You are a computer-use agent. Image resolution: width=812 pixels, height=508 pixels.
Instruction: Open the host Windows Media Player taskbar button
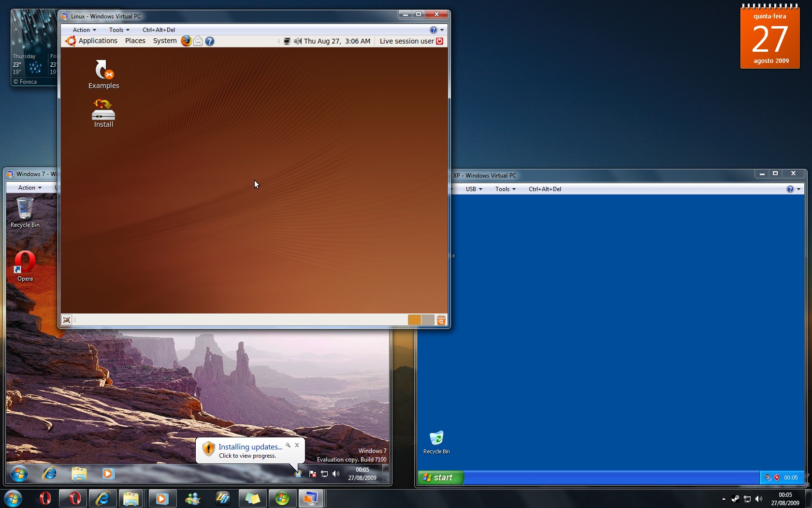(x=162, y=498)
